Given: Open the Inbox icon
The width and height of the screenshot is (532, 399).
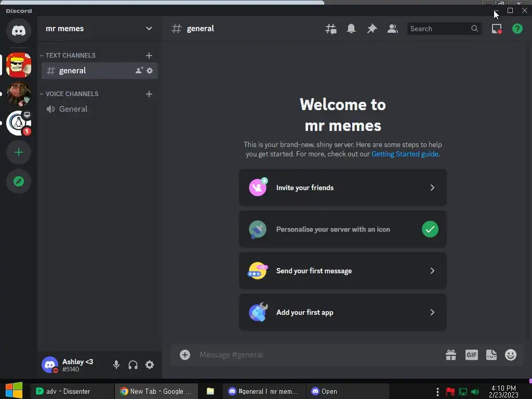Looking at the screenshot, I should pyautogui.click(x=497, y=29).
